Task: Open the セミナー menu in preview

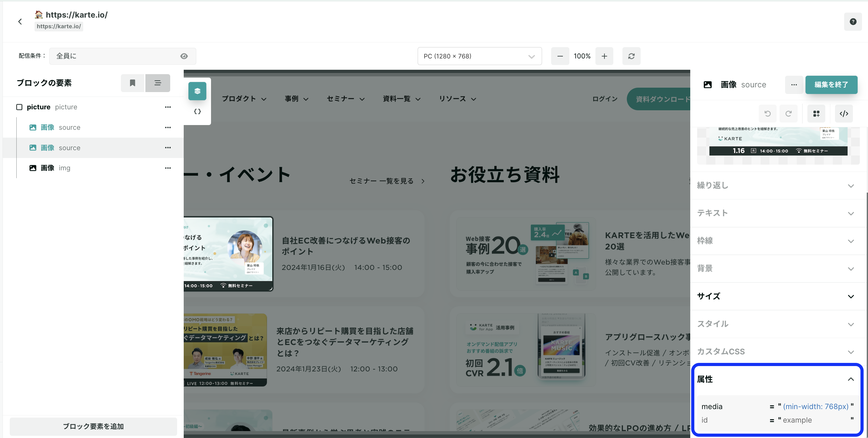Action: click(346, 99)
